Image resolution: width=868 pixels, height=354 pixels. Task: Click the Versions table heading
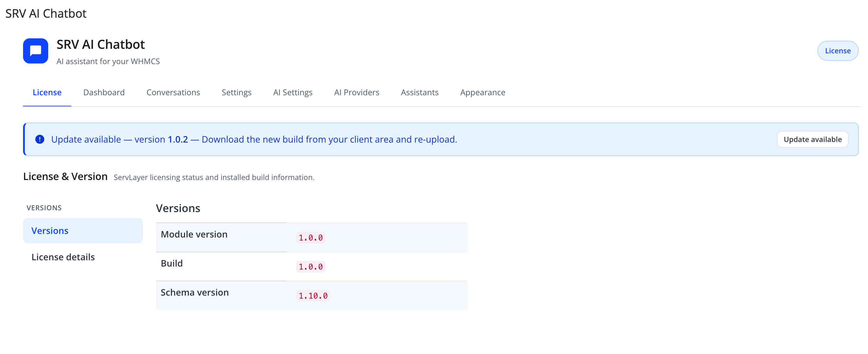pyautogui.click(x=178, y=208)
